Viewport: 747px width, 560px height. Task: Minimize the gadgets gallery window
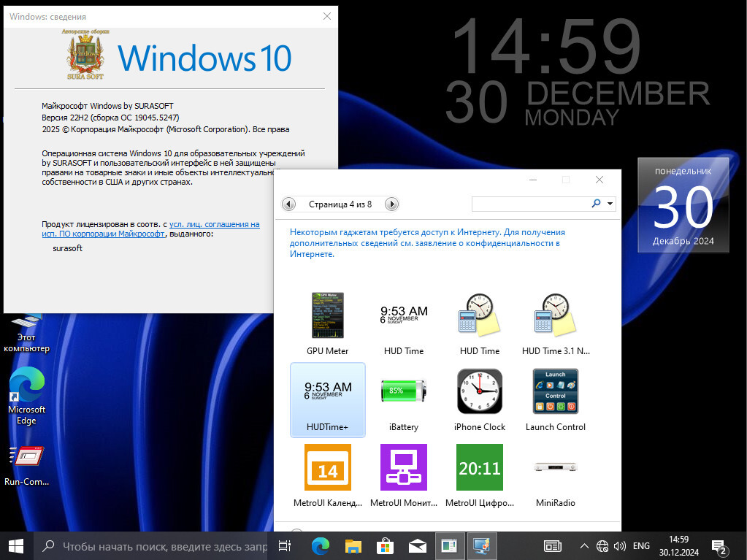point(533,180)
